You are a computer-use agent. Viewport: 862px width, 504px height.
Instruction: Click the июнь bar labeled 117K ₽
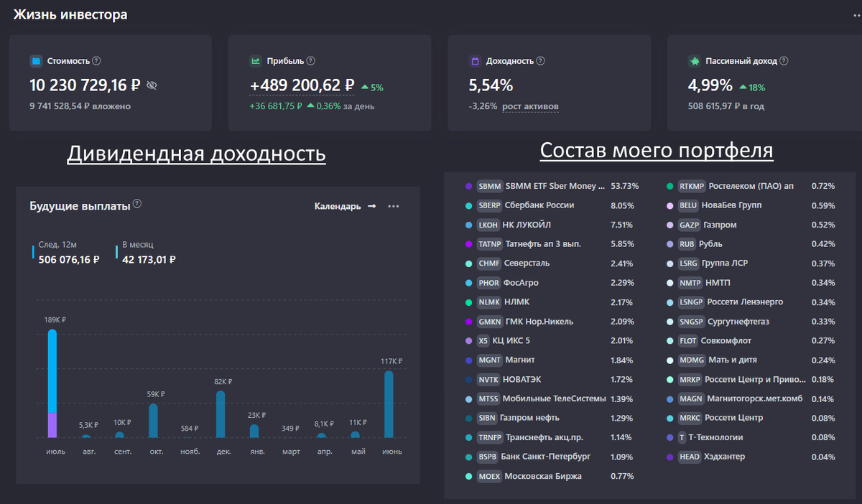pyautogui.click(x=389, y=404)
